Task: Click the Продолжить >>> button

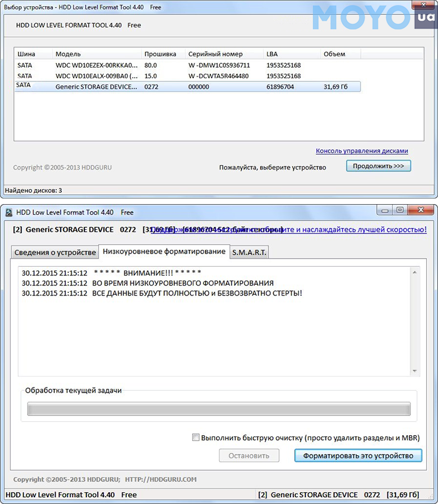Action: [378, 166]
